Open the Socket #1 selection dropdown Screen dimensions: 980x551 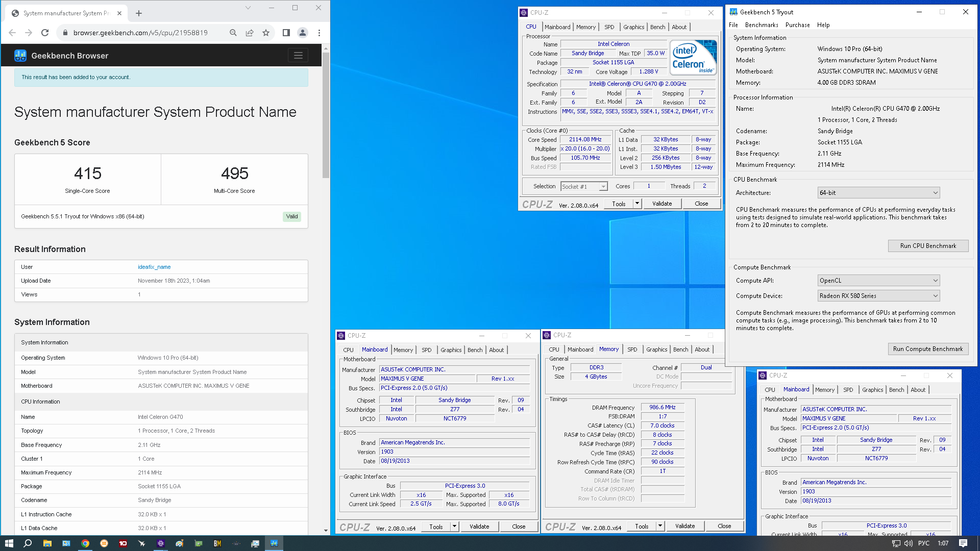click(x=584, y=187)
